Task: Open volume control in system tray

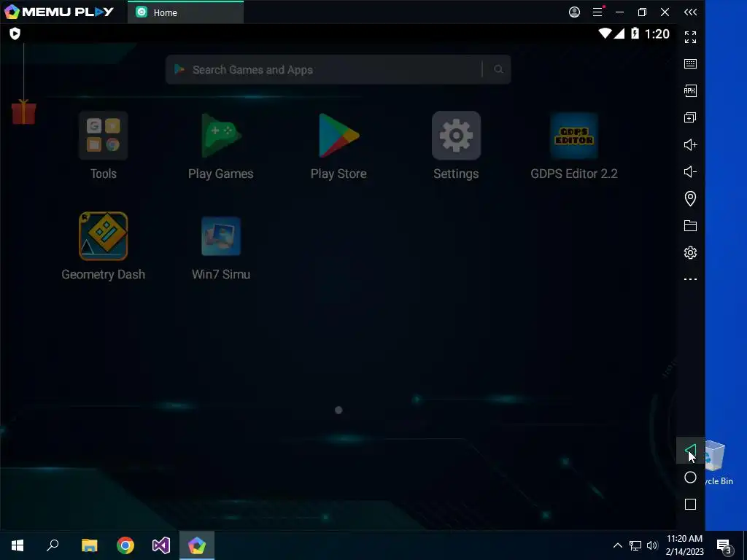Action: pyautogui.click(x=652, y=545)
